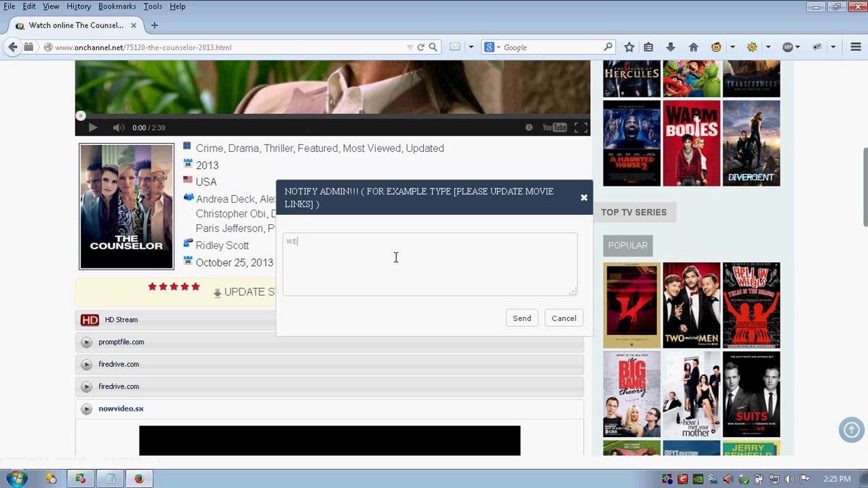Image resolution: width=868 pixels, height=488 pixels.
Task: Open Firefox from the taskbar
Action: (x=139, y=479)
